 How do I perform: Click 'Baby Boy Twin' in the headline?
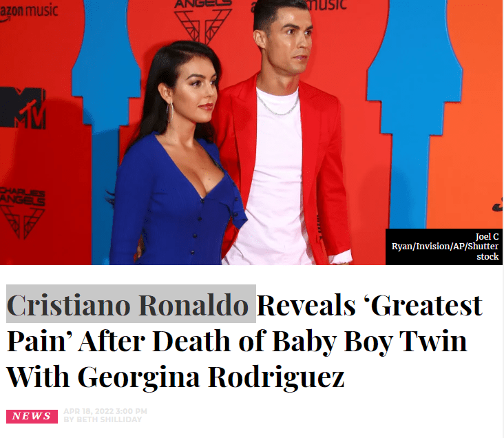click(370, 341)
